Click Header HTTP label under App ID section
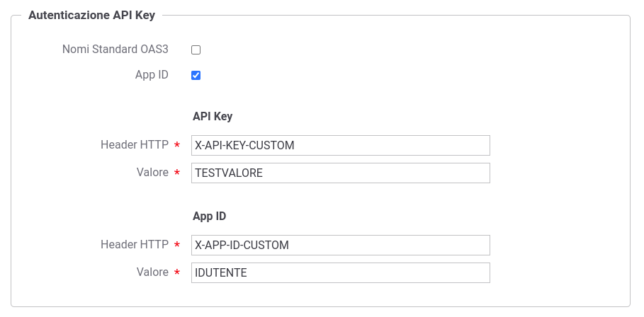This screenshot has height=317, width=644. 135,244
